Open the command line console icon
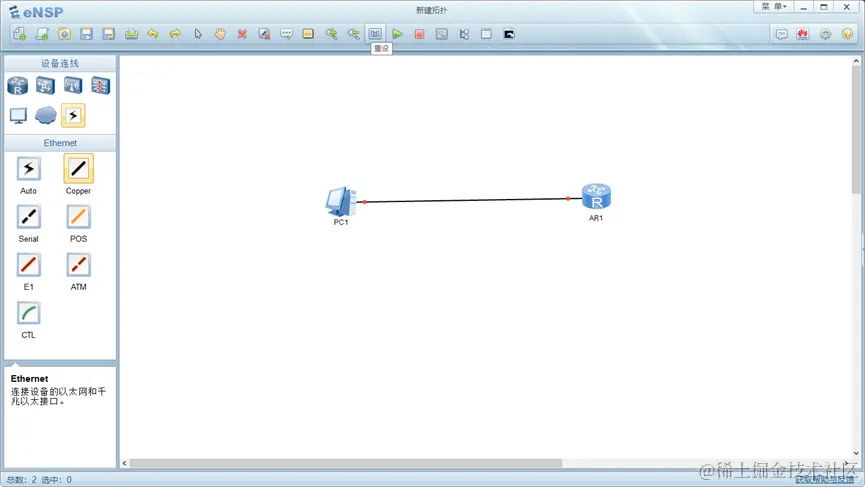The image size is (865, 487). (509, 34)
